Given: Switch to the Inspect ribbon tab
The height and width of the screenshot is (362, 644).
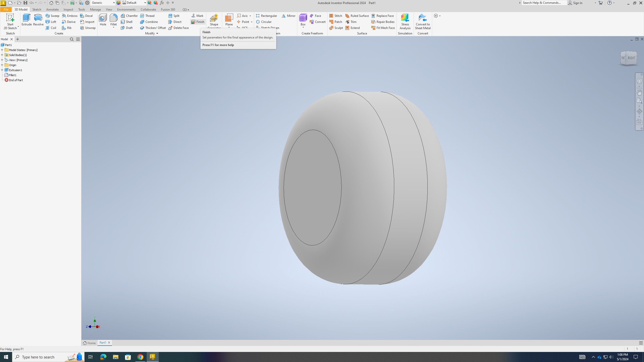Looking at the screenshot, I should pyautogui.click(x=68, y=9).
